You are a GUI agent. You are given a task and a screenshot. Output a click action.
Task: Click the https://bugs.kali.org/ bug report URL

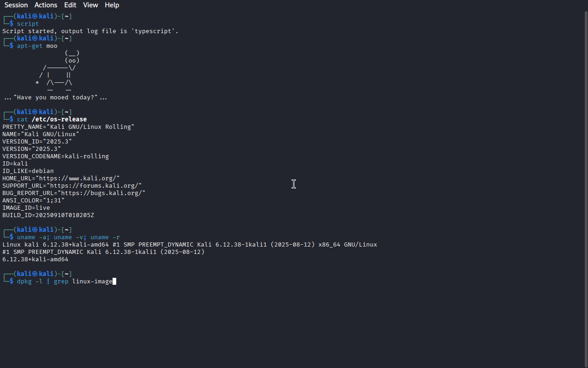pyautogui.click(x=102, y=193)
